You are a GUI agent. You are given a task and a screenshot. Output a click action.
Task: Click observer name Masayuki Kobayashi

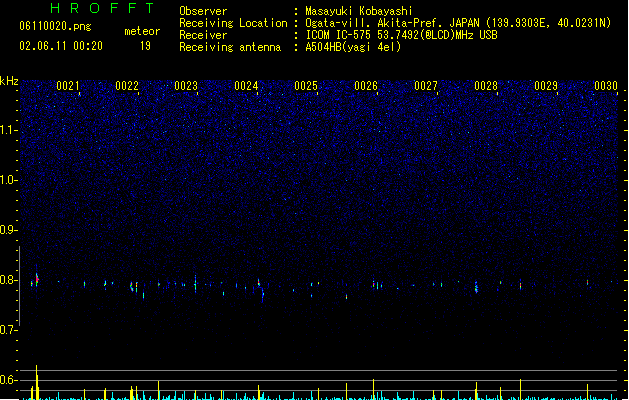click(359, 11)
